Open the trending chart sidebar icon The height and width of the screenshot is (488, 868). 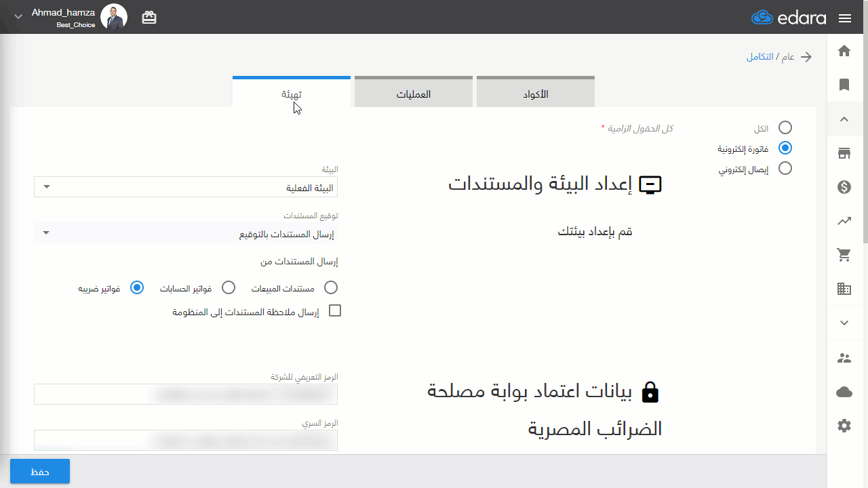(x=844, y=221)
